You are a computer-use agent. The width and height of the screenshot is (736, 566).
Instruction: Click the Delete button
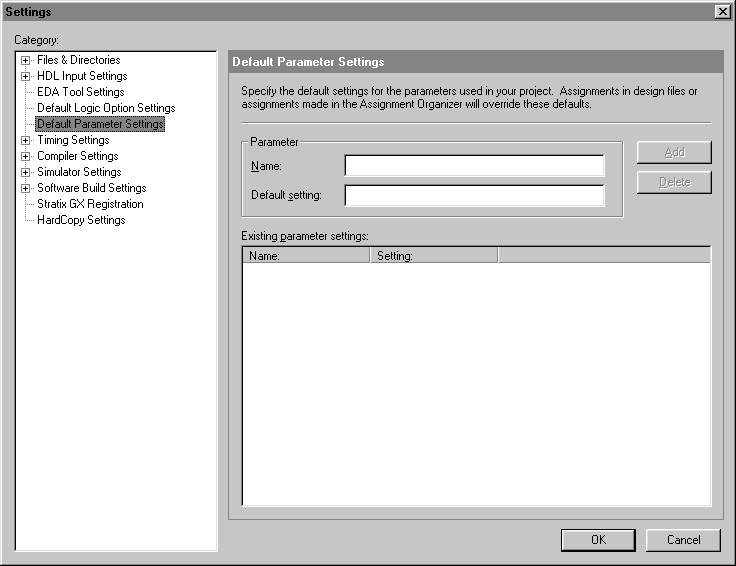674,182
